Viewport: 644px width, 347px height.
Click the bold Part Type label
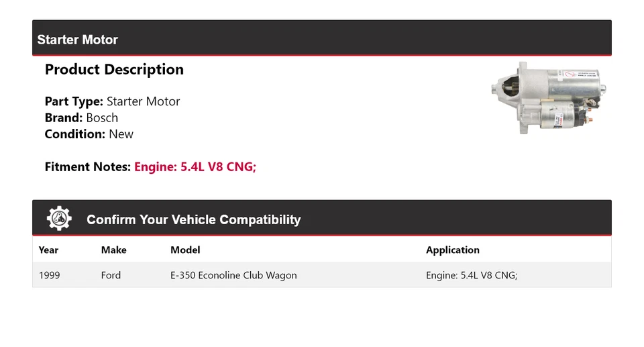74,102
